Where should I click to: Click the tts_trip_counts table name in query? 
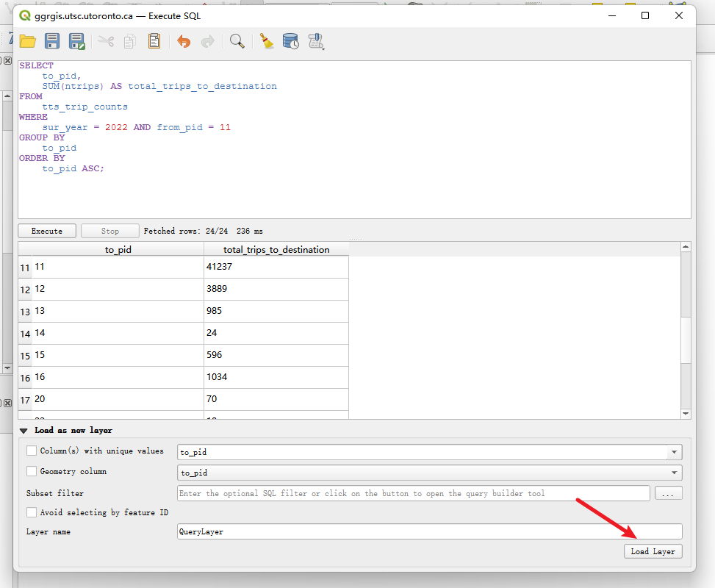(85, 107)
